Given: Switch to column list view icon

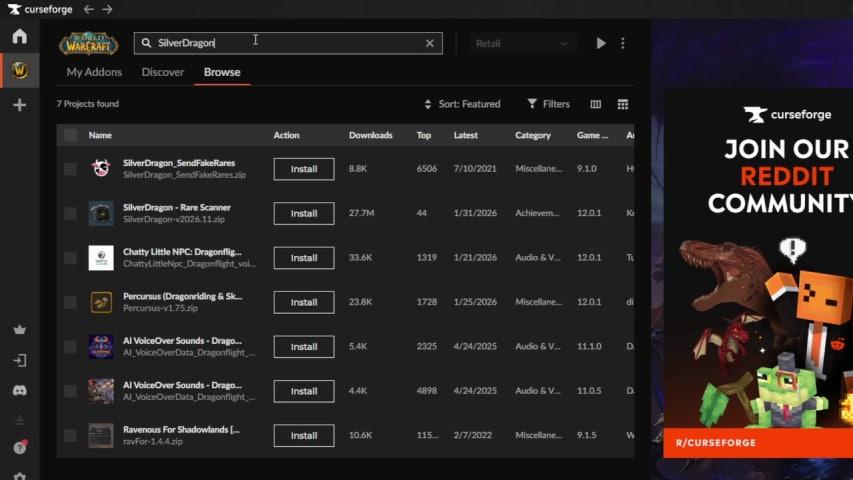Looking at the screenshot, I should click(x=596, y=104).
